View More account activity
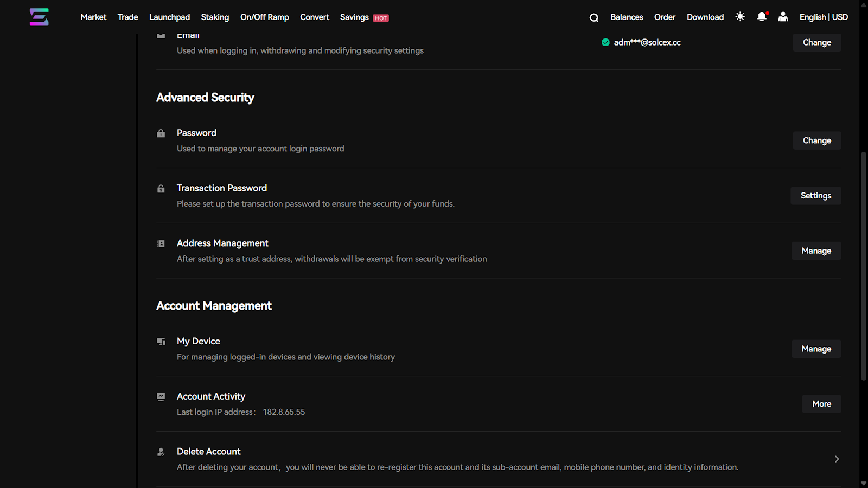 821,404
